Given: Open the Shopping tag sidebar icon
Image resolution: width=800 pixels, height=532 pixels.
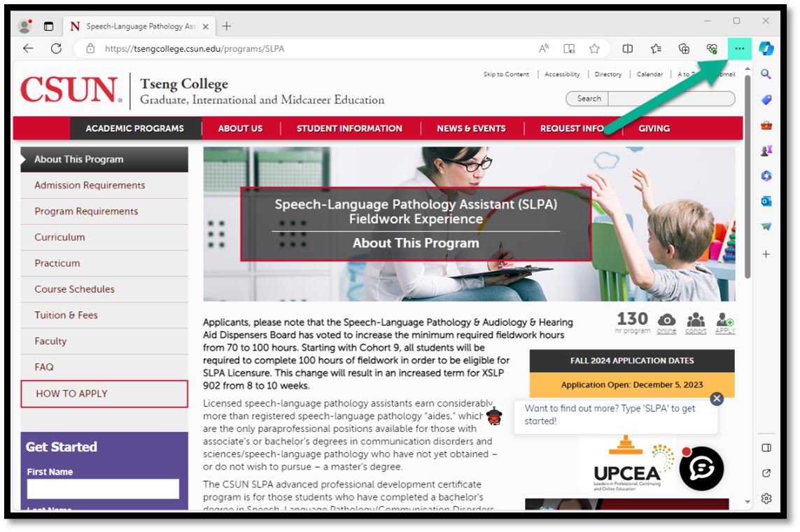Looking at the screenshot, I should (766, 100).
